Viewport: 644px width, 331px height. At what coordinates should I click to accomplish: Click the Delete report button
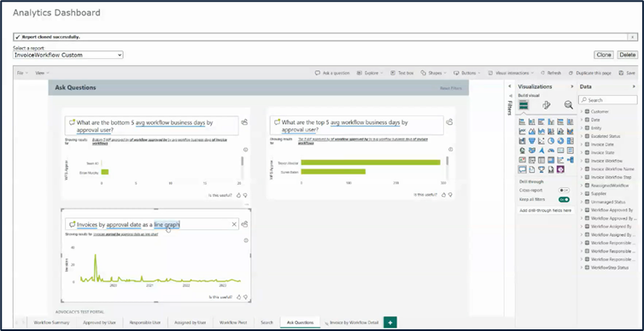(627, 55)
